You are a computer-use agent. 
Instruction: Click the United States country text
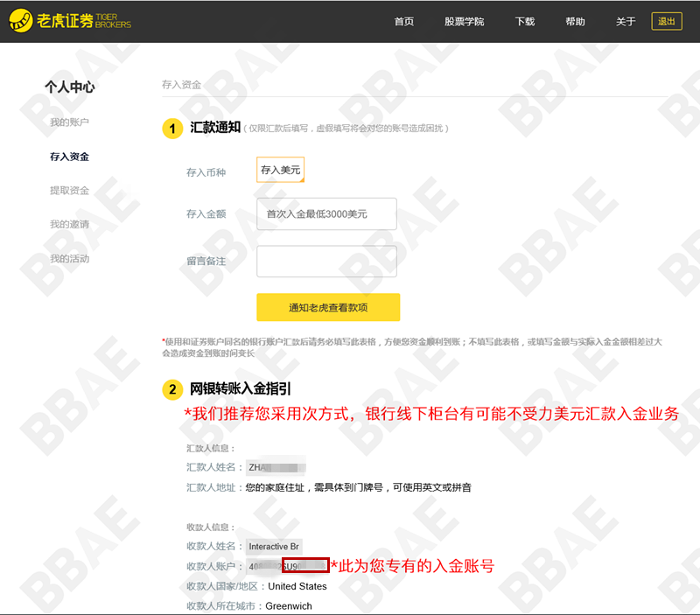297,586
